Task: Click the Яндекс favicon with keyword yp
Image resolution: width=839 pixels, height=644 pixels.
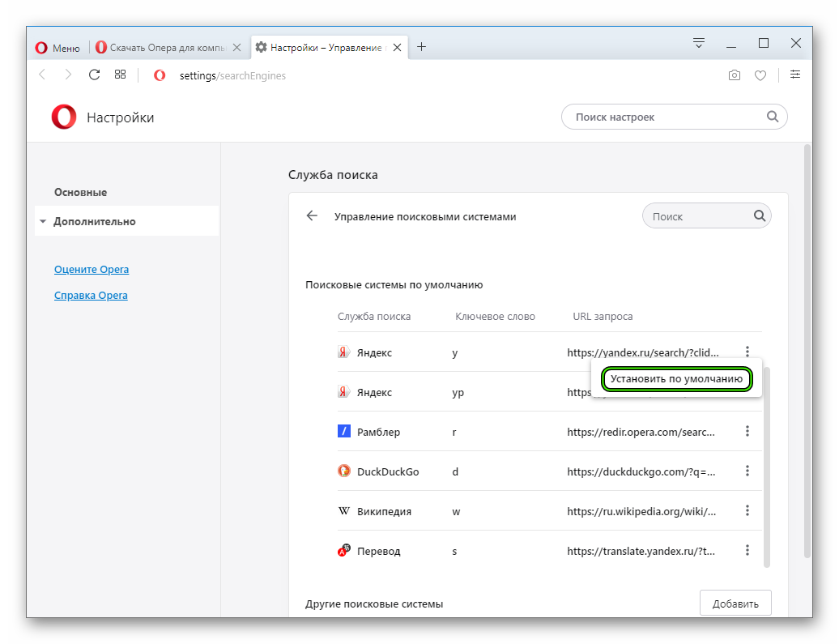Action: coord(344,392)
